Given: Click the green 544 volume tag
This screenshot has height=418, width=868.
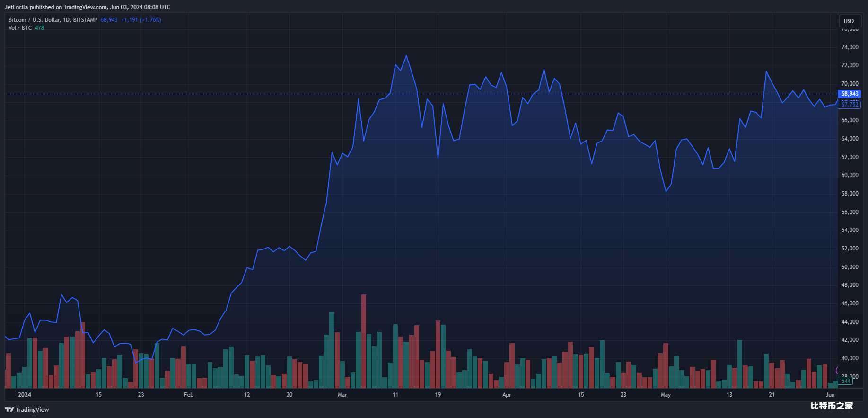Looking at the screenshot, I should pyautogui.click(x=845, y=381).
